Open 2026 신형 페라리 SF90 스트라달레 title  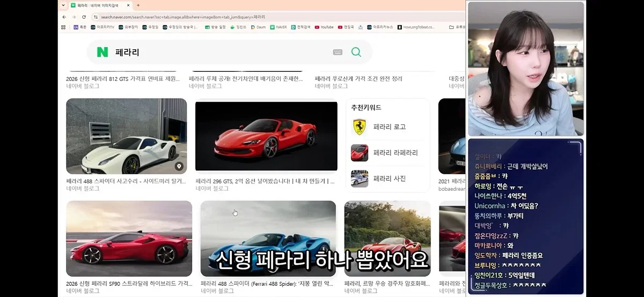point(129,284)
